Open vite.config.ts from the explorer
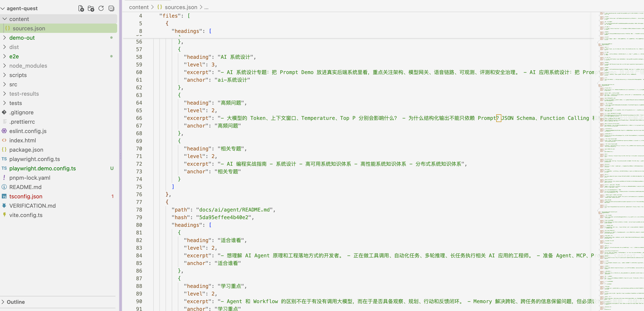Viewport: 644px width, 311px height. (x=59, y=215)
